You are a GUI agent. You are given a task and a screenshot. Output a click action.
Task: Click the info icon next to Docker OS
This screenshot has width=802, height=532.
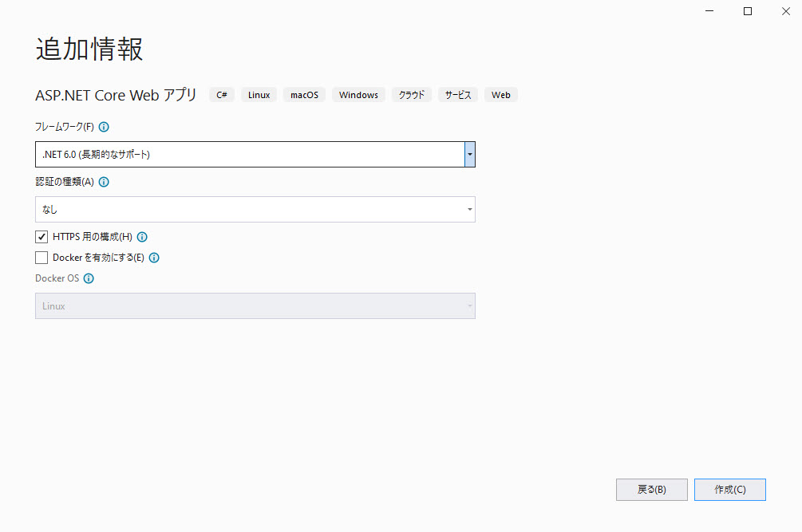pyautogui.click(x=89, y=279)
